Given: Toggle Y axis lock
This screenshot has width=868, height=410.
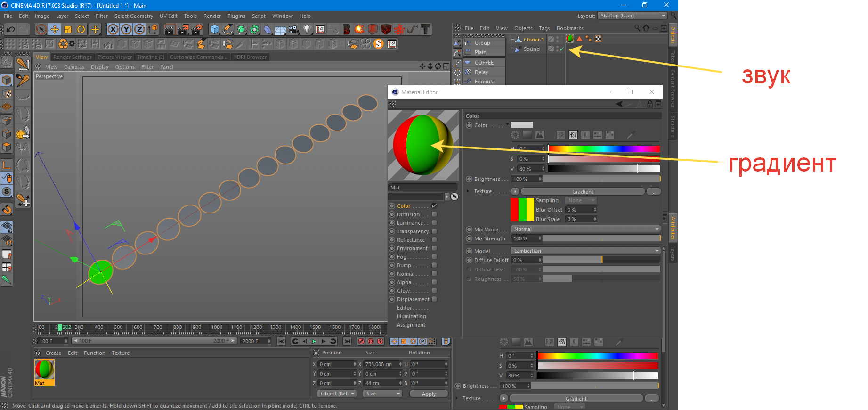Looking at the screenshot, I should coord(126,29).
